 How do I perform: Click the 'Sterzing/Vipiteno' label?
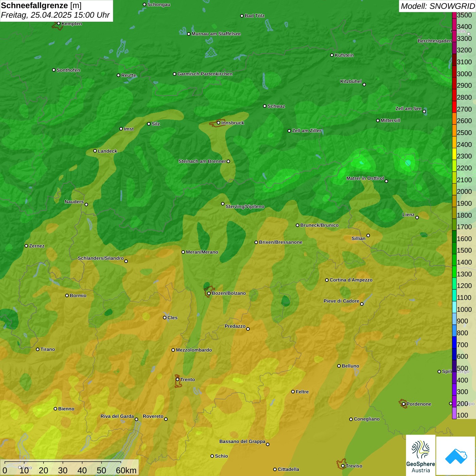[245, 206]
